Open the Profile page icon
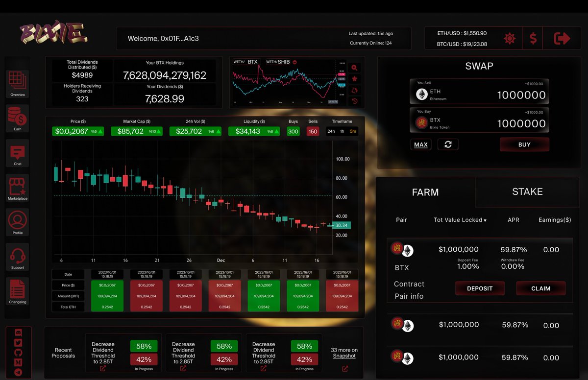Screen dimensions: 588x380 click(18, 222)
